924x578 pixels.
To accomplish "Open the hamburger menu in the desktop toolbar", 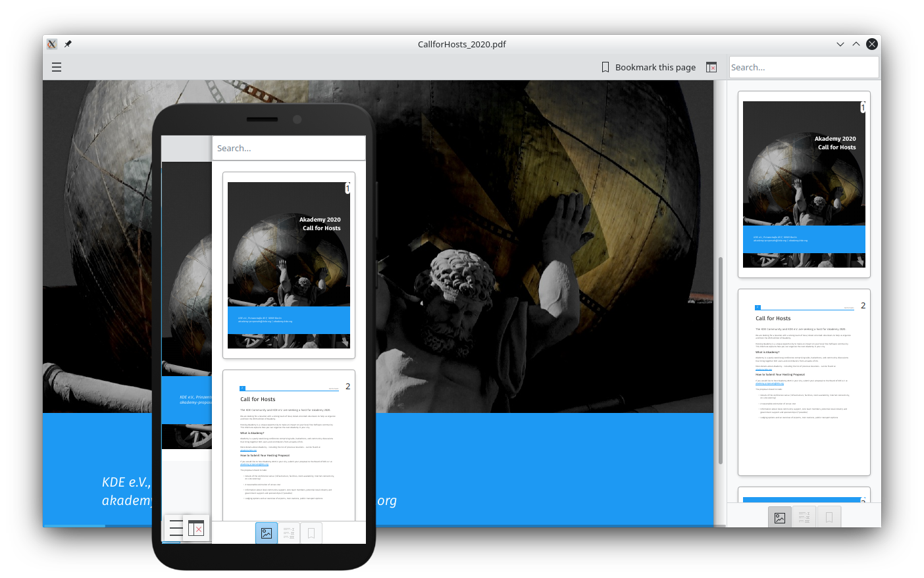I will tap(57, 67).
